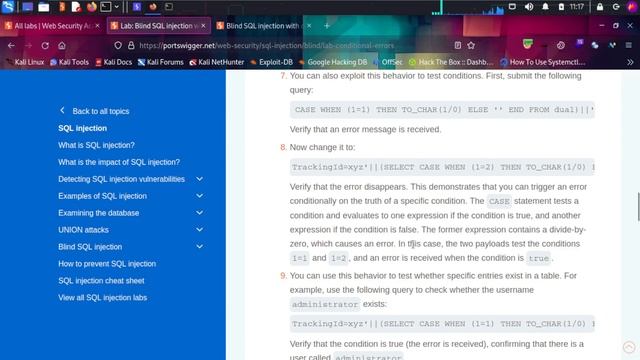
Task: Click the administrator inline code text
Action: click(x=325, y=304)
